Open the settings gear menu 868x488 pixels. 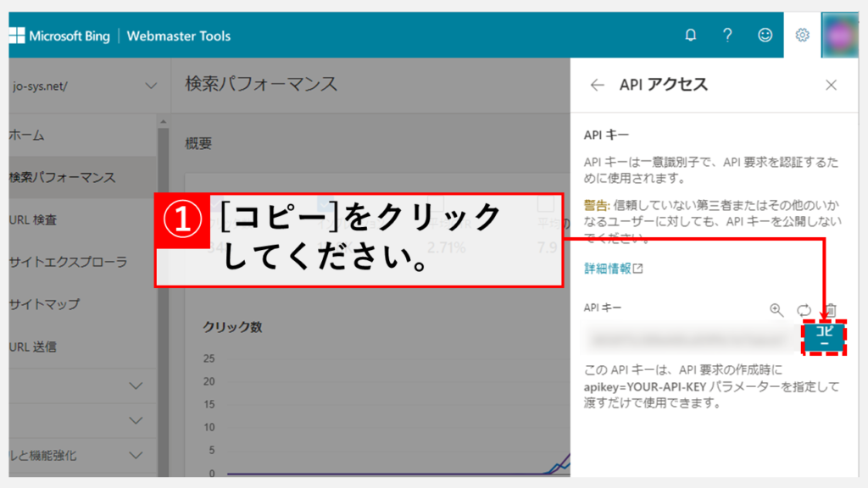802,36
